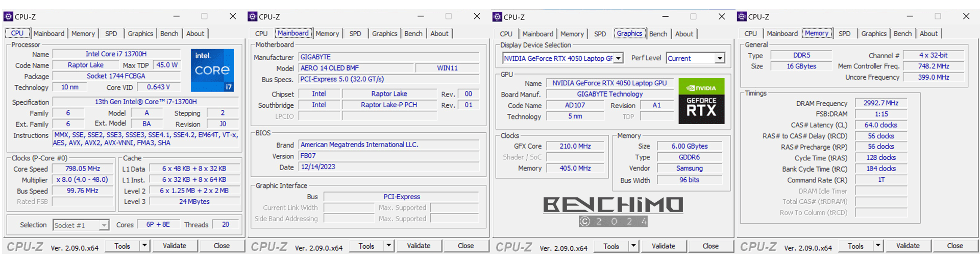The image size is (980, 261).
Task: Click the GPU memory Vendor Samsung
Action: (690, 169)
